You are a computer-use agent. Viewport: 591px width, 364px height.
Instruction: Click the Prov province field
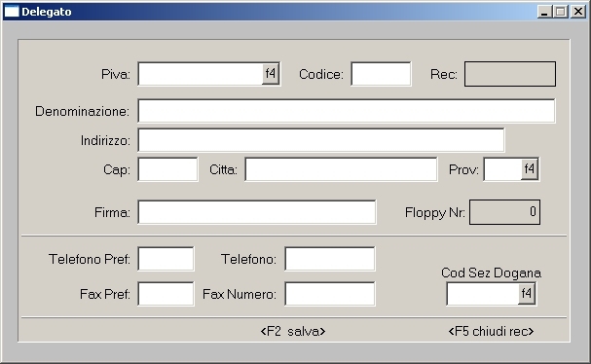tap(502, 169)
